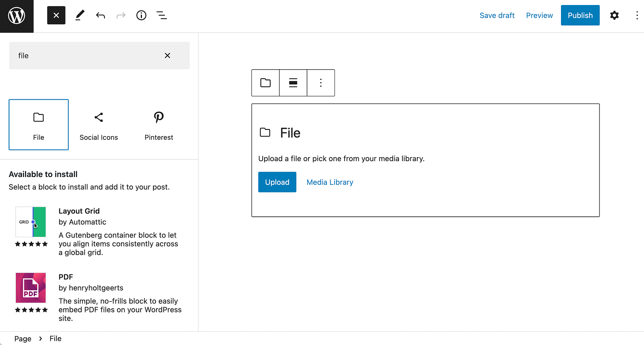Open the editor's three-dot options menu
Screen dimensions: 644x345
click(637, 15)
